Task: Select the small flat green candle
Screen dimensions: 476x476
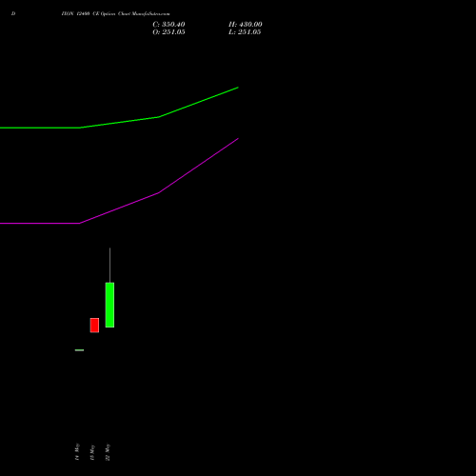Action: tap(79, 350)
